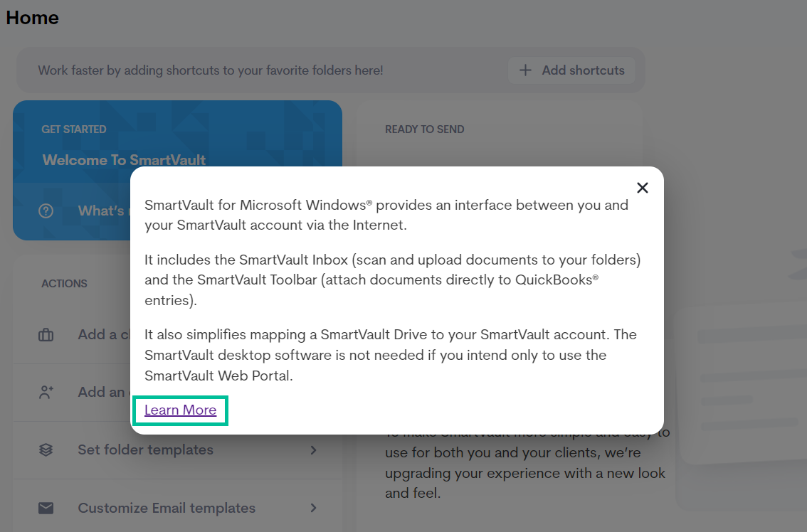Close the SmartVault desktop info popup
Image resolution: width=807 pixels, height=532 pixels.
pos(643,188)
